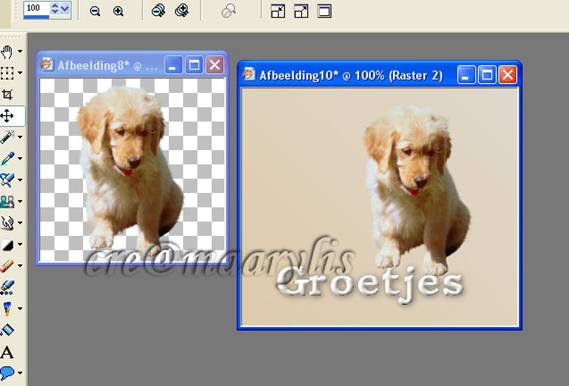This screenshot has width=569, height=386.
Task: Select the Crop tool
Action: click(x=7, y=95)
